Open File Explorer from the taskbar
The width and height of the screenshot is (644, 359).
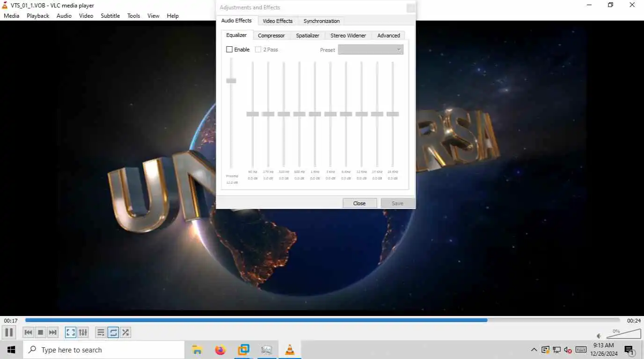click(197, 350)
